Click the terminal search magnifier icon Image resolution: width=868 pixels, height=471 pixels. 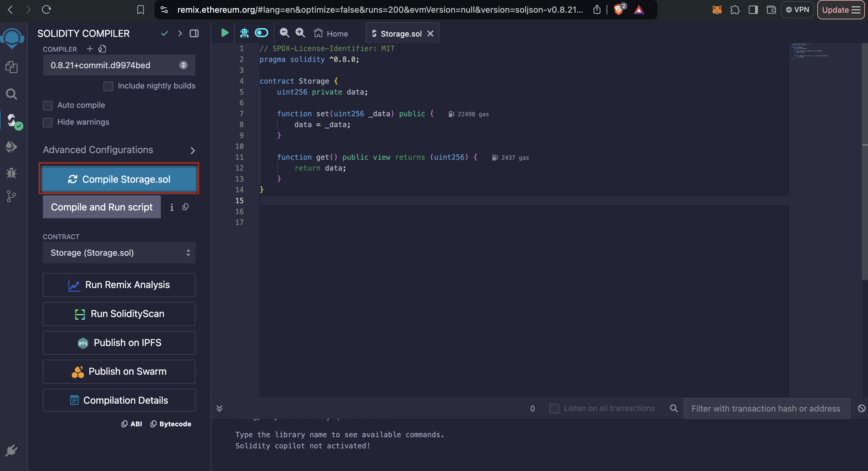click(674, 408)
